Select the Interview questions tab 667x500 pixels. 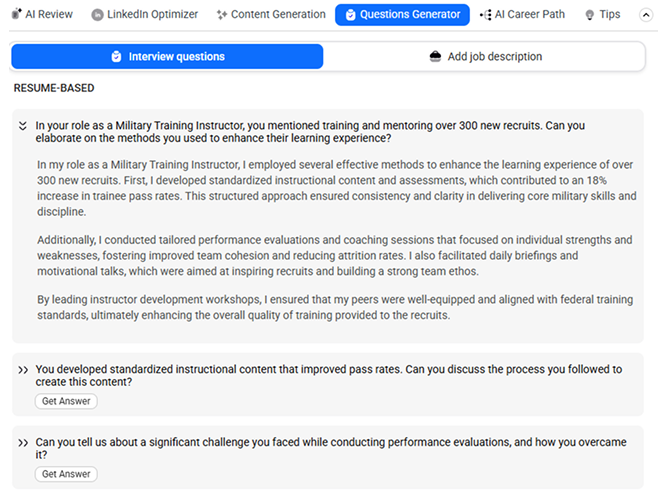coord(167,57)
